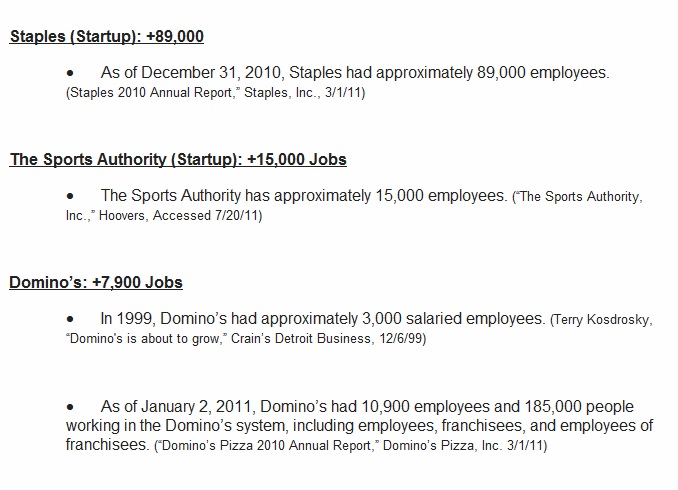Click the "Domino's: +7,900 Jobs" heading
Image resolution: width=678 pixels, height=490 pixels.
click(x=96, y=282)
